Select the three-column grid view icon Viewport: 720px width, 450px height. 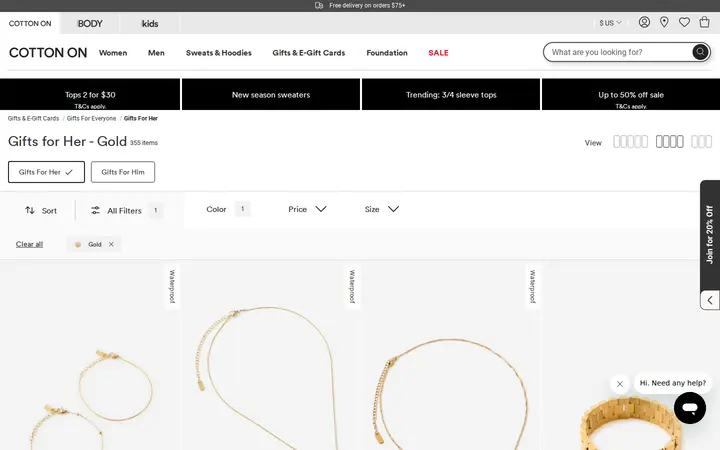coord(701,141)
